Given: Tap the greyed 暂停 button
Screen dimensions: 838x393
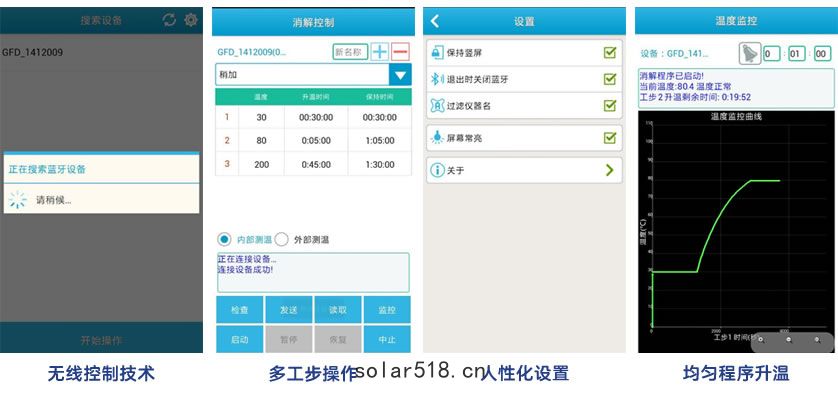Looking at the screenshot, I should (x=289, y=339).
